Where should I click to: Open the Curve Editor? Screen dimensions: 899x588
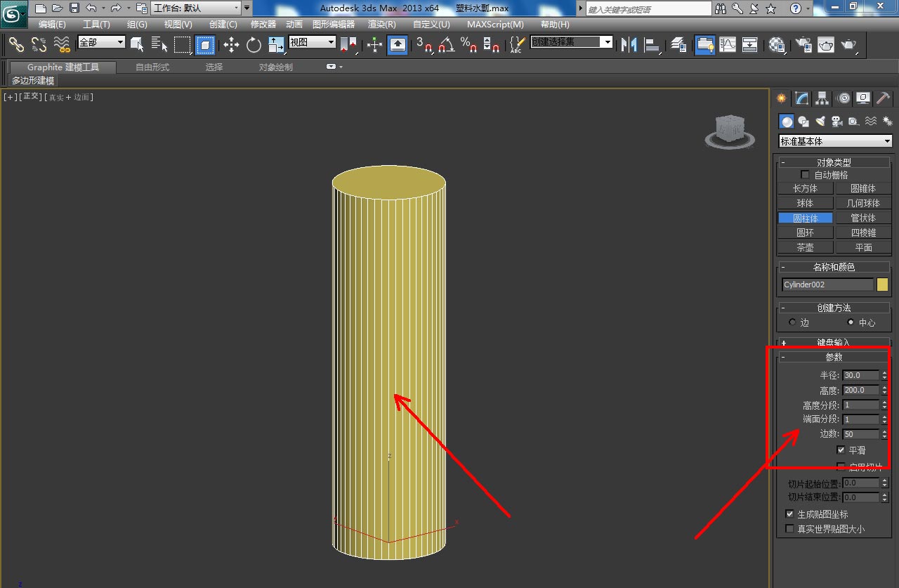(728, 45)
